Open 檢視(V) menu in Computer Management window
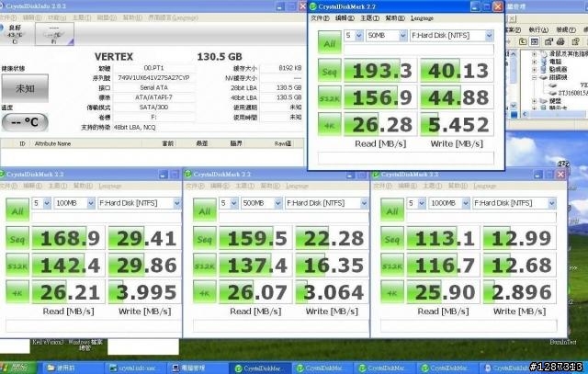588x374 pixels. tap(566, 29)
